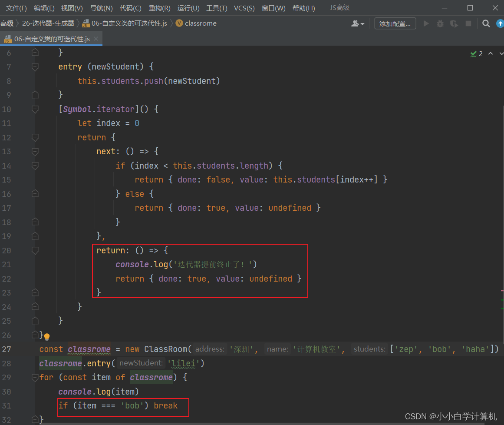Click the Run with Coverage icon
The image size is (504, 425).
(x=454, y=23)
